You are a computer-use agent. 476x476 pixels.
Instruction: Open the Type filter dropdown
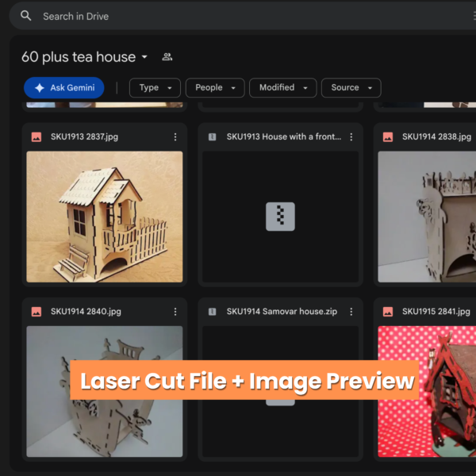click(155, 88)
